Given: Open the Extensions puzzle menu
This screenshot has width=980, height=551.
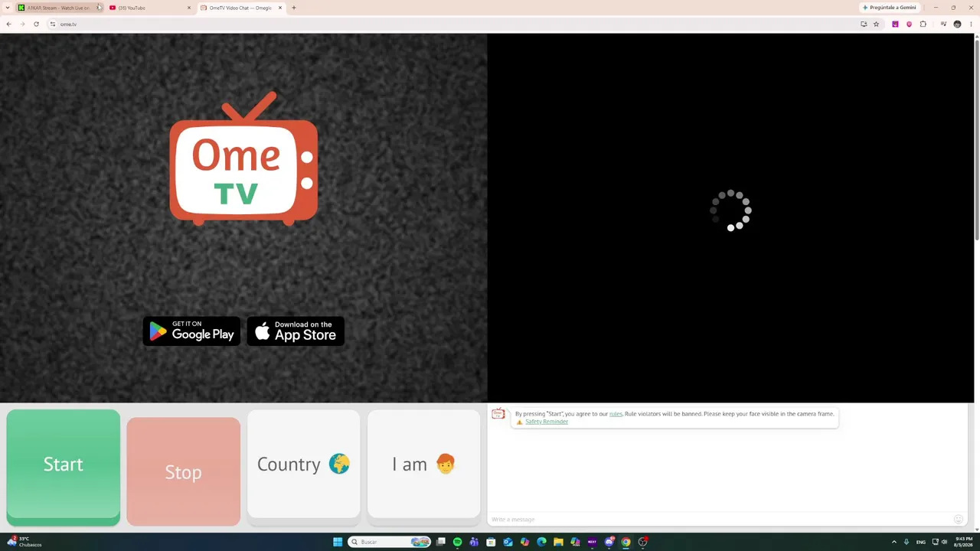Looking at the screenshot, I should click(923, 24).
